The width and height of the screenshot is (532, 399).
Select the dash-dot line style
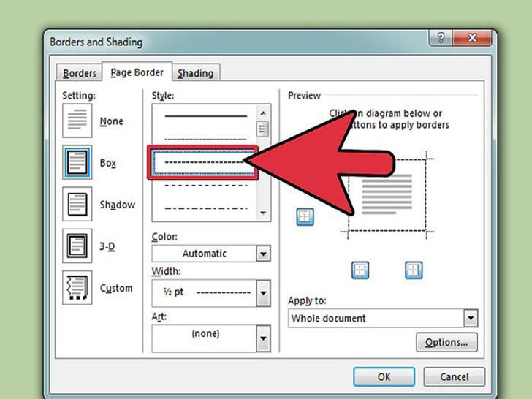coord(205,208)
